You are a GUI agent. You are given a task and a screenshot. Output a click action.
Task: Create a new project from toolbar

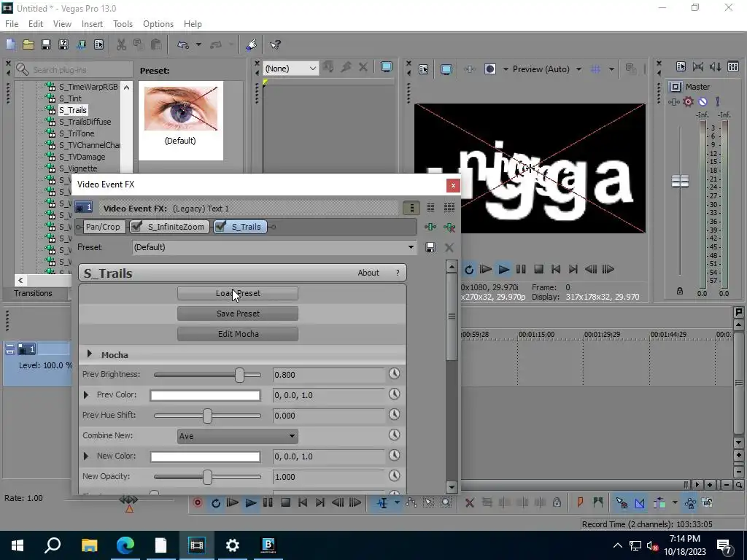point(10,44)
